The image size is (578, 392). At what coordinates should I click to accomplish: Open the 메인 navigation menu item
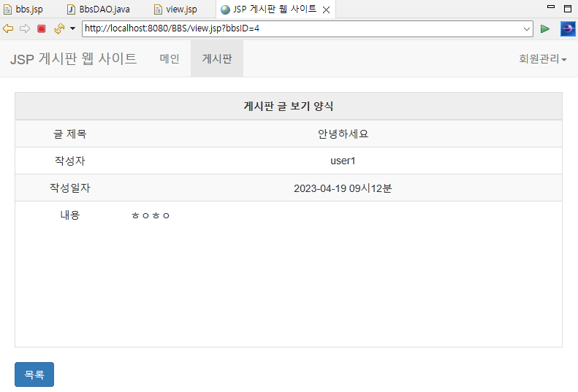(x=170, y=58)
